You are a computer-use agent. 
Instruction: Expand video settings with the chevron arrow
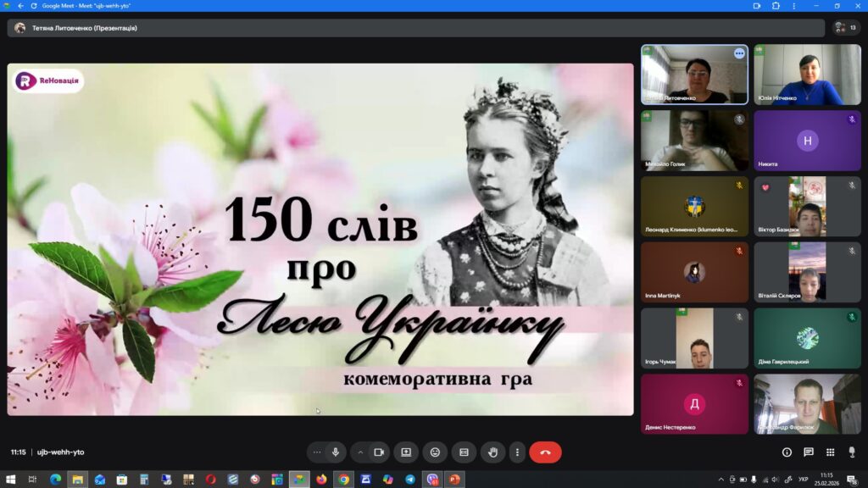coord(360,452)
